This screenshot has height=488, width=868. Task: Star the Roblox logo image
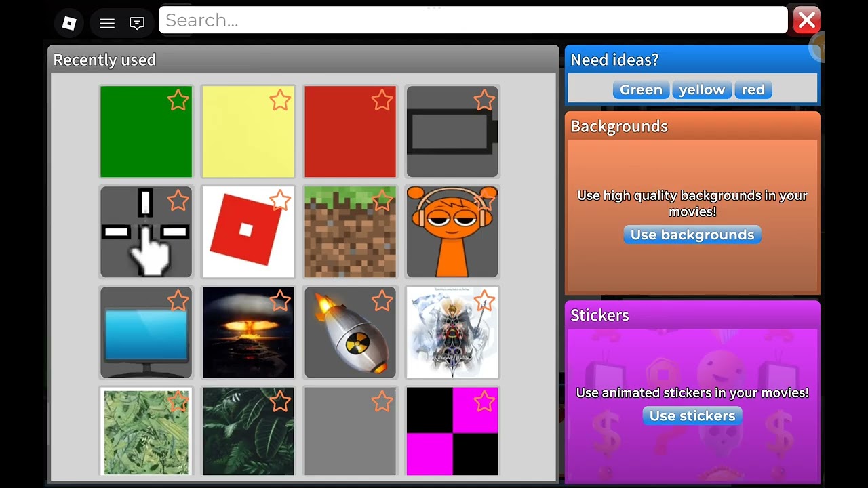(280, 201)
